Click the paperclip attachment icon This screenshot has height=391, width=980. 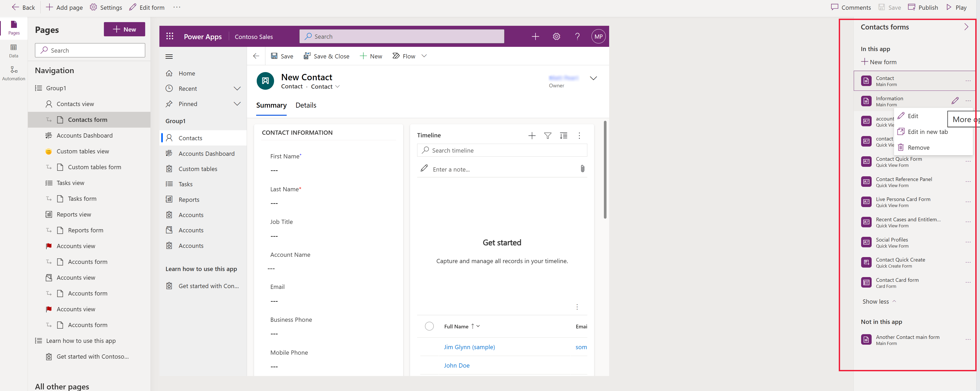(x=582, y=169)
